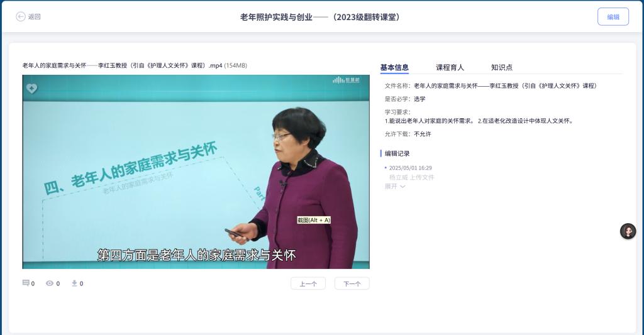Click the comments count icon below video
644x335 pixels.
tap(26, 283)
